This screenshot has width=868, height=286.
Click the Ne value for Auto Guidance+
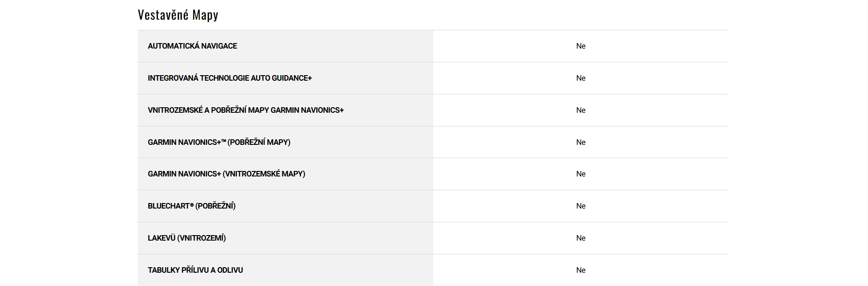coord(581,78)
